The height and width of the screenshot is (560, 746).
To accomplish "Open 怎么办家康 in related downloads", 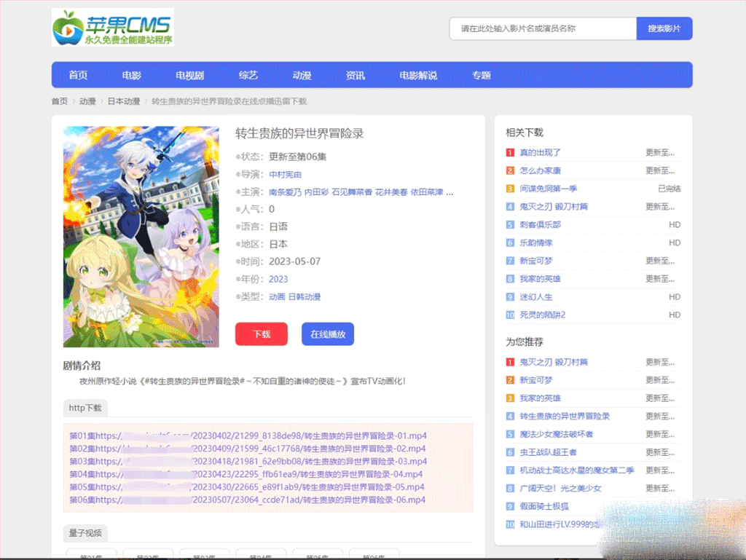I will pos(540,170).
